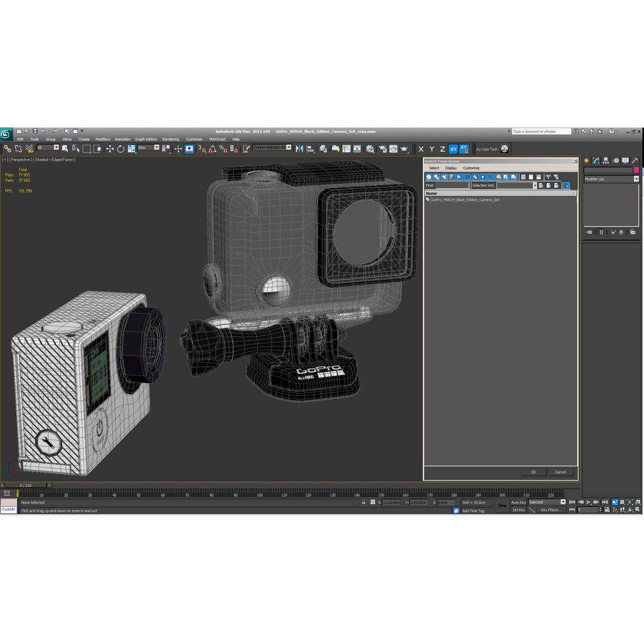Open the Modifiers menu
This screenshot has height=644, width=644.
pyautogui.click(x=103, y=139)
